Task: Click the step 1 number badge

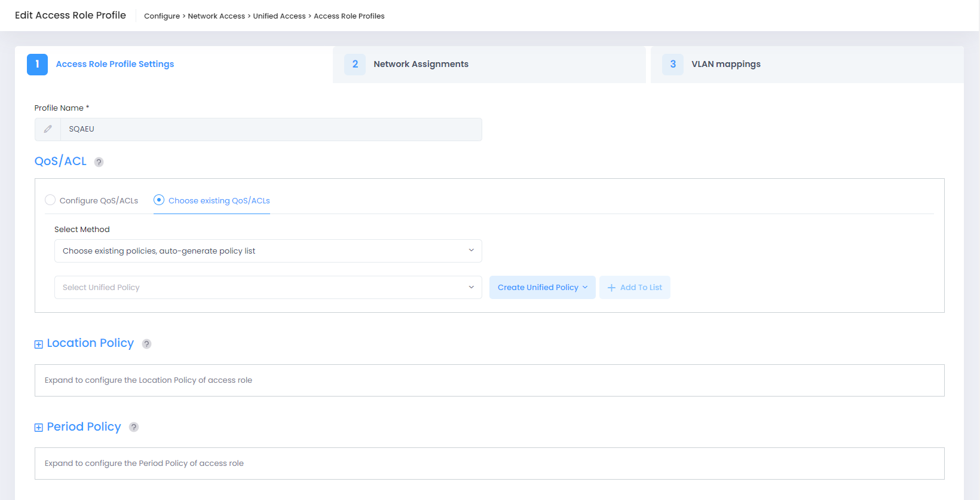Action: point(37,65)
